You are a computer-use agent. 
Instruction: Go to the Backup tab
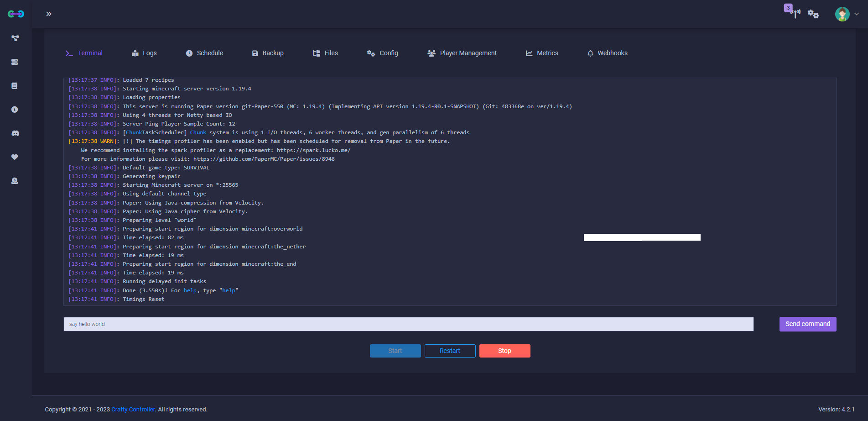pos(268,53)
